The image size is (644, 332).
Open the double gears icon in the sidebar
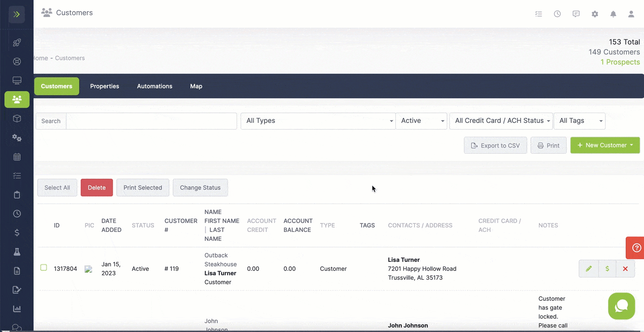(x=17, y=138)
